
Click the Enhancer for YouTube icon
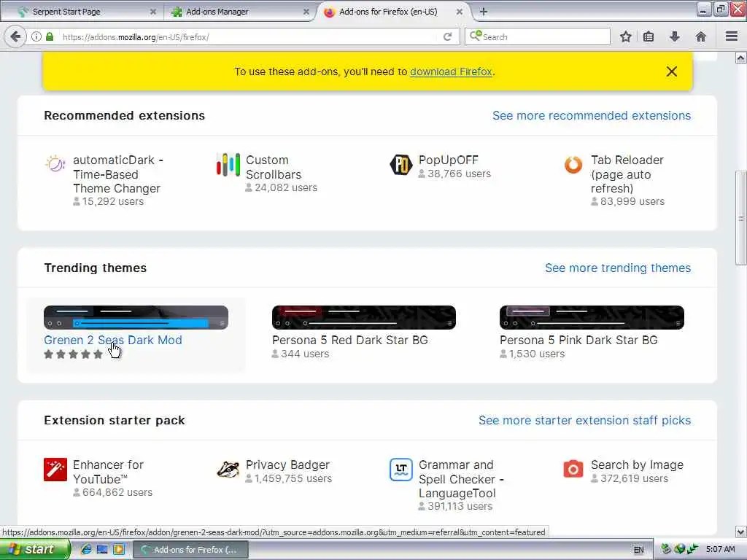point(55,470)
